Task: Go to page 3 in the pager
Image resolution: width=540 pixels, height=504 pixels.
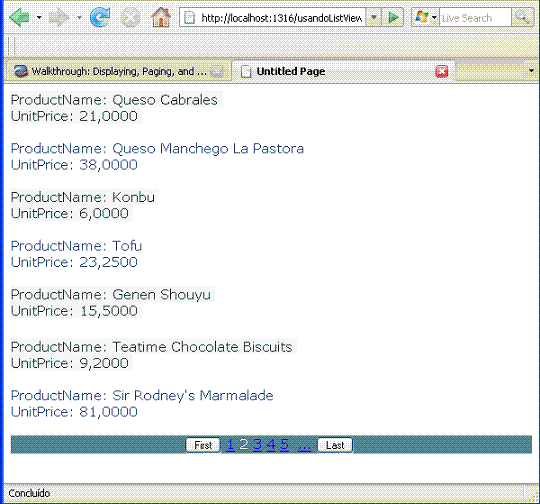Action: 257,445
